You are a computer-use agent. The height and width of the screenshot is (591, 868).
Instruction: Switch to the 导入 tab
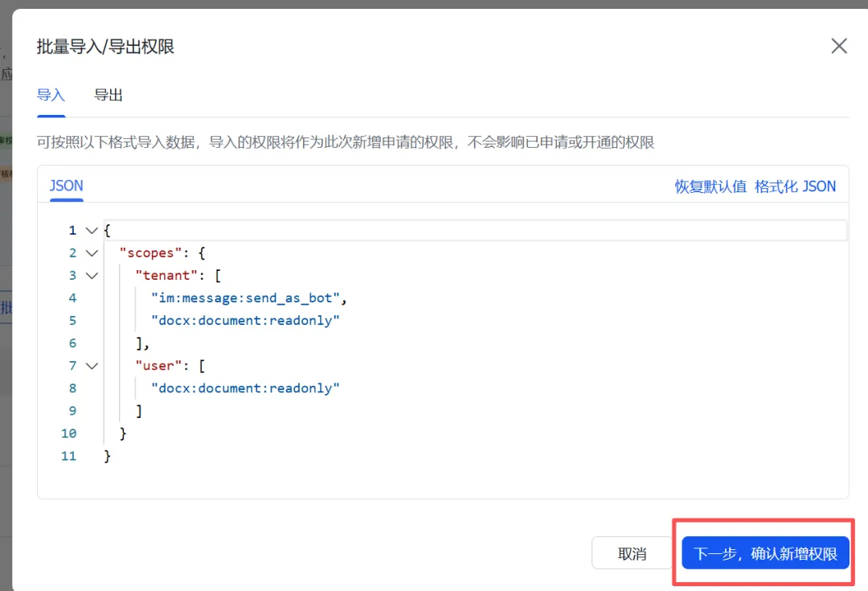(51, 95)
